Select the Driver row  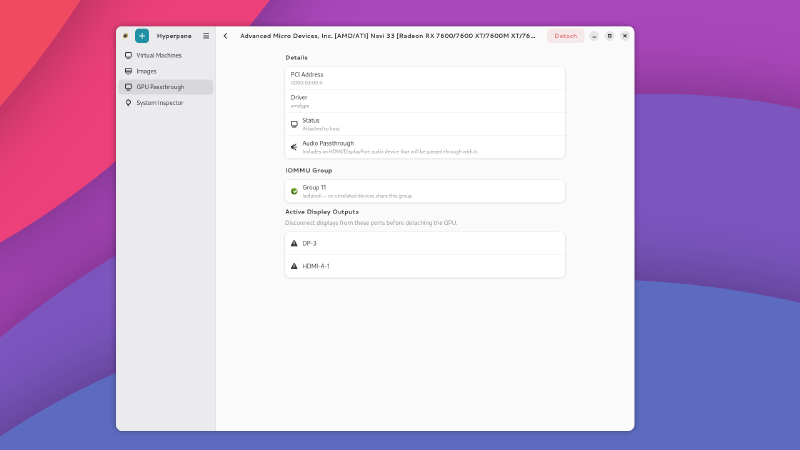click(x=424, y=101)
